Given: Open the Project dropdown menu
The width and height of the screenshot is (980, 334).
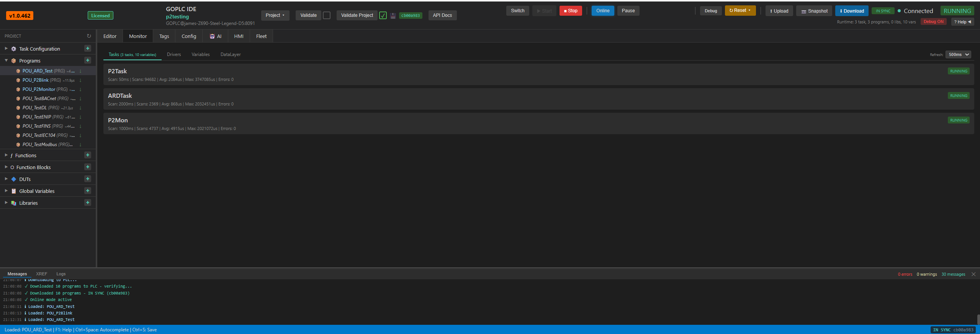Looking at the screenshot, I should (x=275, y=15).
